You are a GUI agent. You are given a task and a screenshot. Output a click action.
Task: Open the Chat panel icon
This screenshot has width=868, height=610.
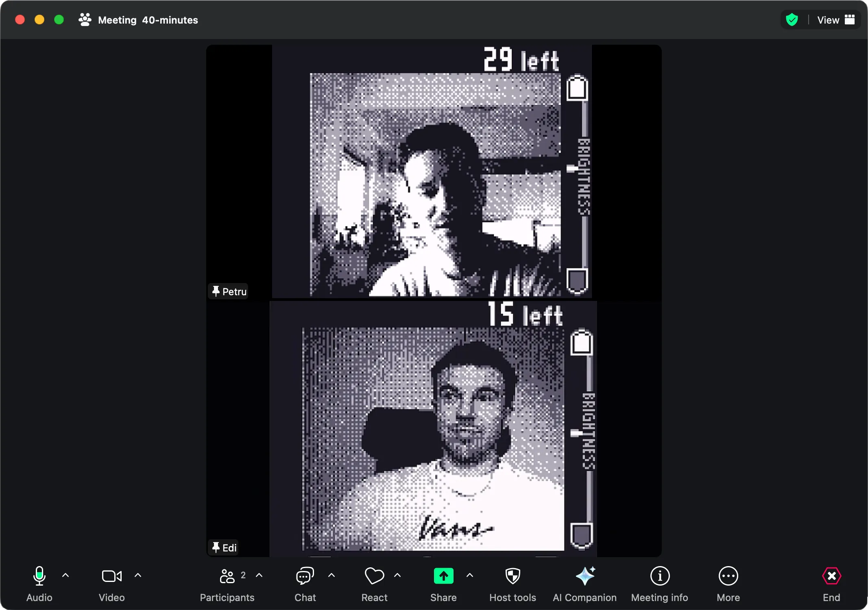pyautogui.click(x=304, y=576)
